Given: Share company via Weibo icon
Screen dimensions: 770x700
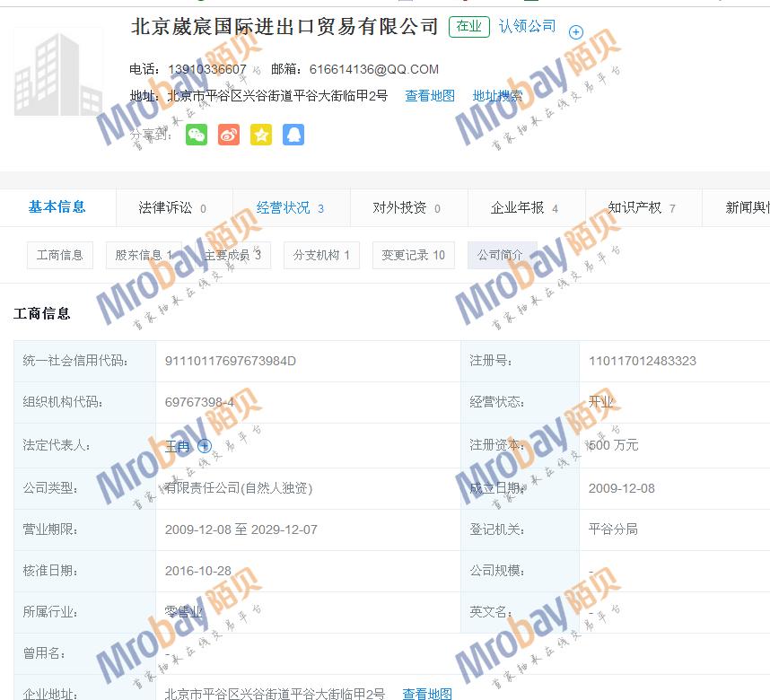Looking at the screenshot, I should pos(229,135).
